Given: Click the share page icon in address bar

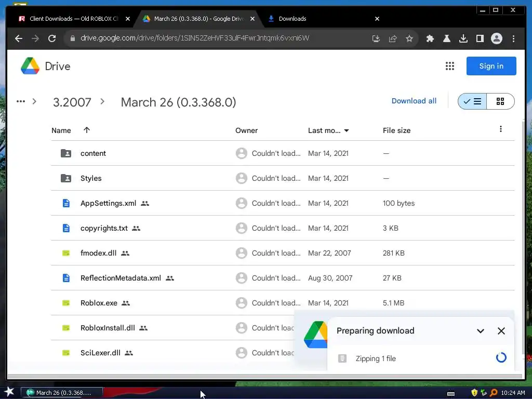Looking at the screenshot, I should 393,38.
